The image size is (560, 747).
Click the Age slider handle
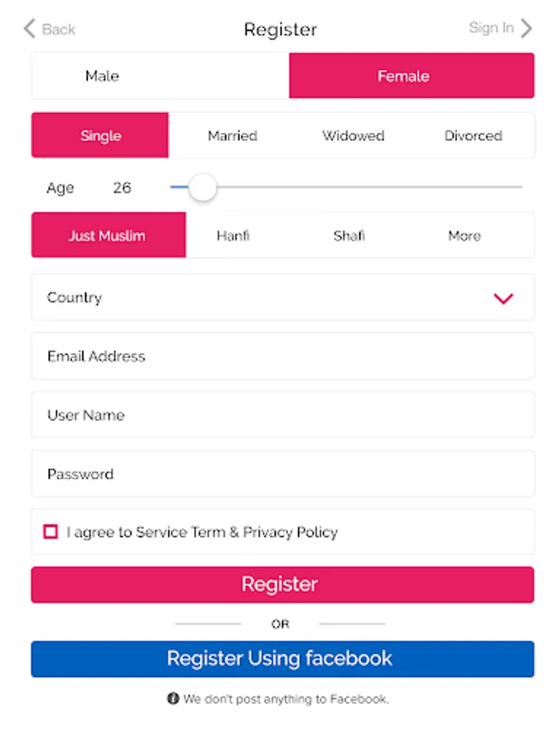tap(202, 188)
